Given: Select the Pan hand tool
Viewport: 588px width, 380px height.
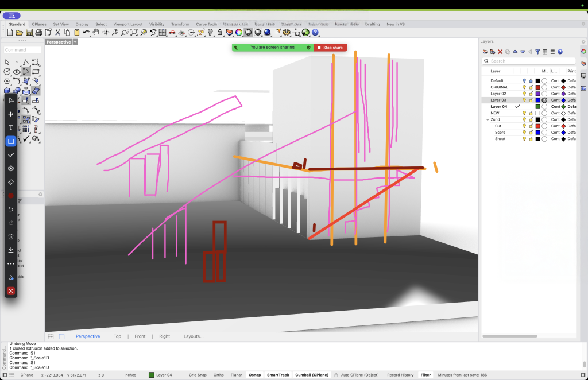Looking at the screenshot, I should click(x=96, y=33).
